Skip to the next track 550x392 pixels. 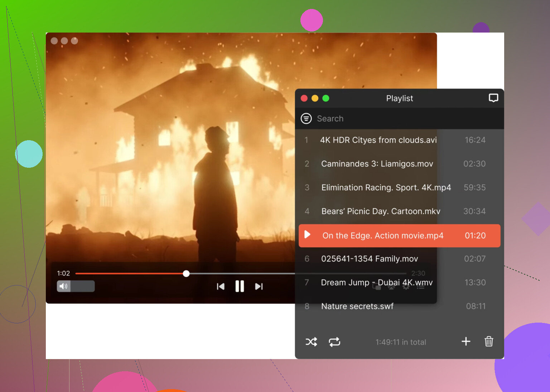click(x=259, y=286)
